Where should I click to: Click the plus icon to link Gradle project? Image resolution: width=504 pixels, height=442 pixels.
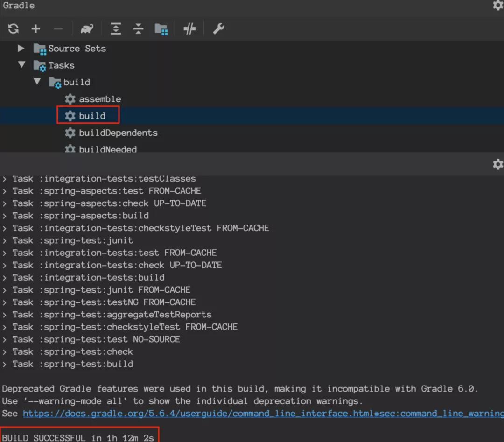35,28
